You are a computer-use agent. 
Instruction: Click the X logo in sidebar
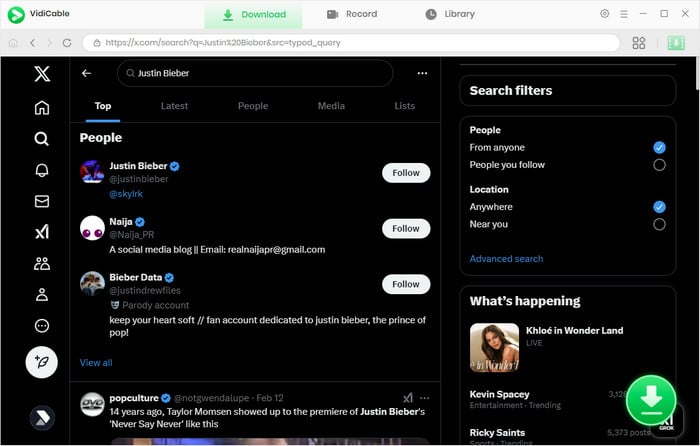click(42, 74)
